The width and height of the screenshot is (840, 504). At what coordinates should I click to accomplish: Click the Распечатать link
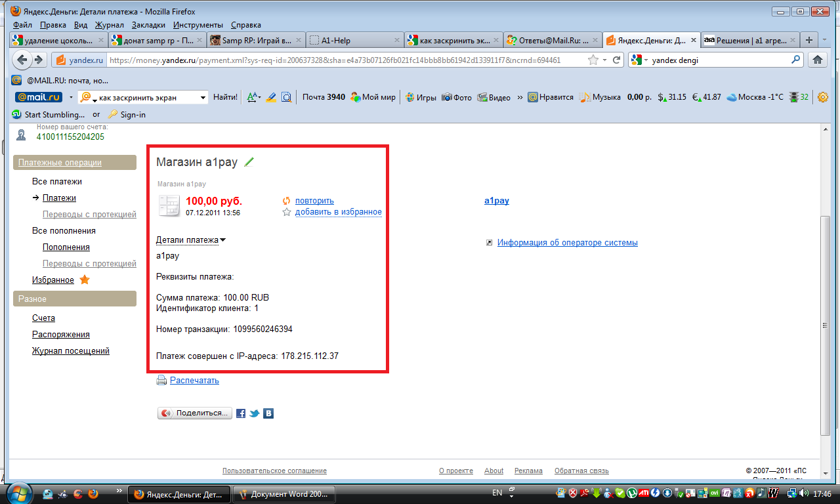[194, 380]
